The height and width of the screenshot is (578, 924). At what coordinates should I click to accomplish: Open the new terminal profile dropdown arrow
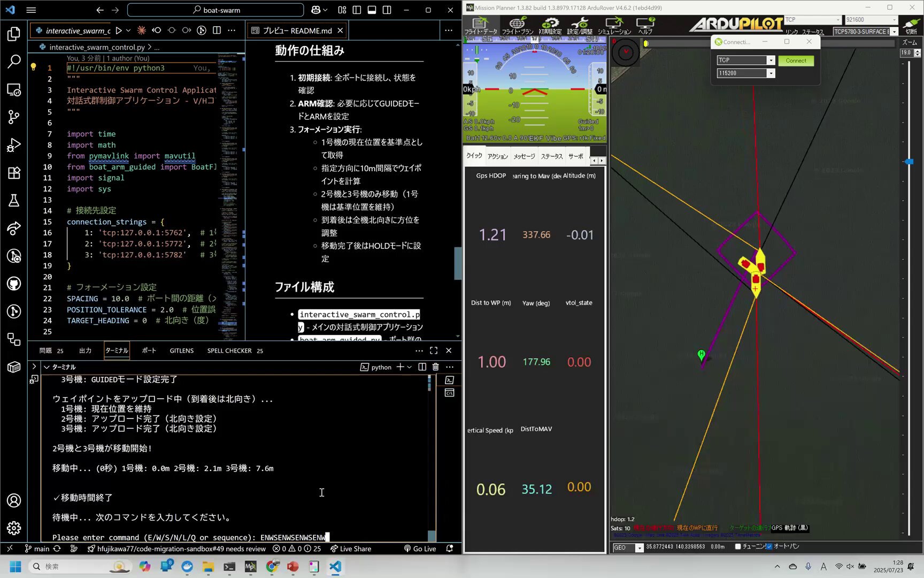409,367
